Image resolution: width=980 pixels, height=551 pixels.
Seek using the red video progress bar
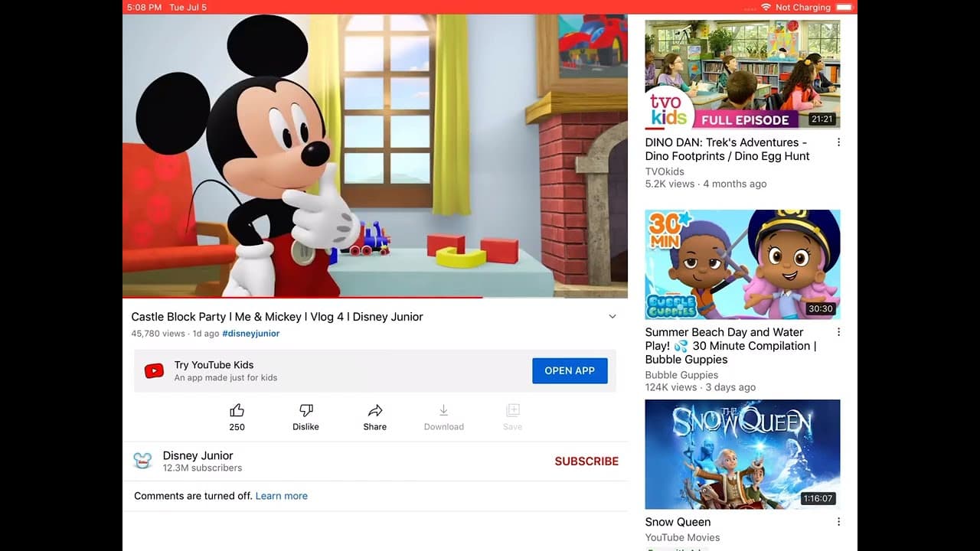[x=375, y=297]
